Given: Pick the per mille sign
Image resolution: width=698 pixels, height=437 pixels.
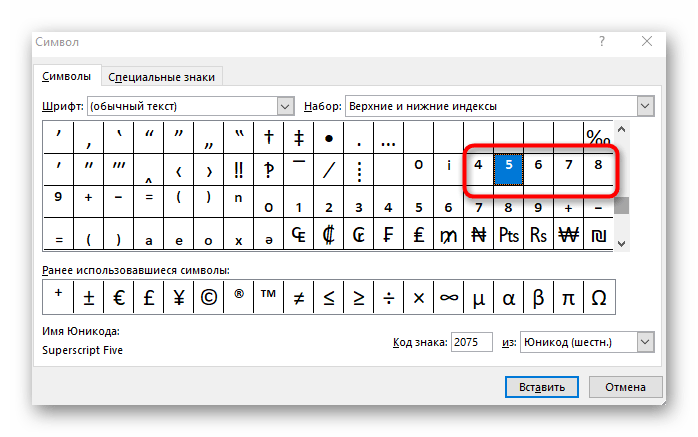Looking at the screenshot, I should 598,138.
